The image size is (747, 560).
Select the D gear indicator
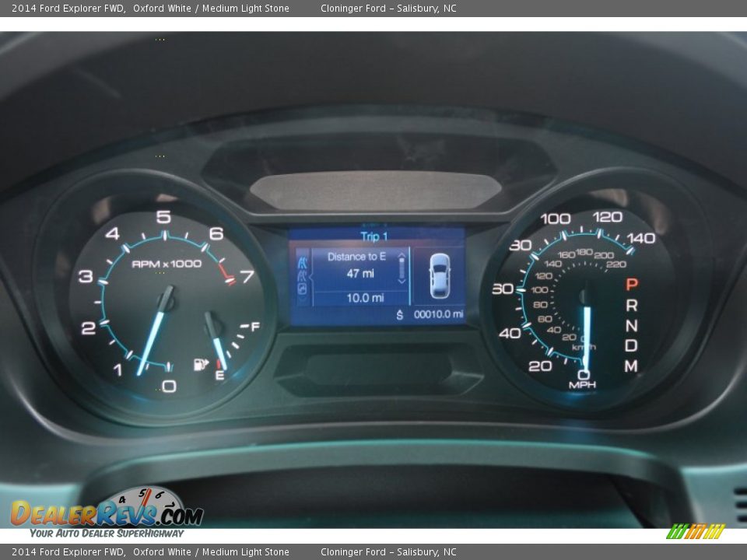coord(631,345)
